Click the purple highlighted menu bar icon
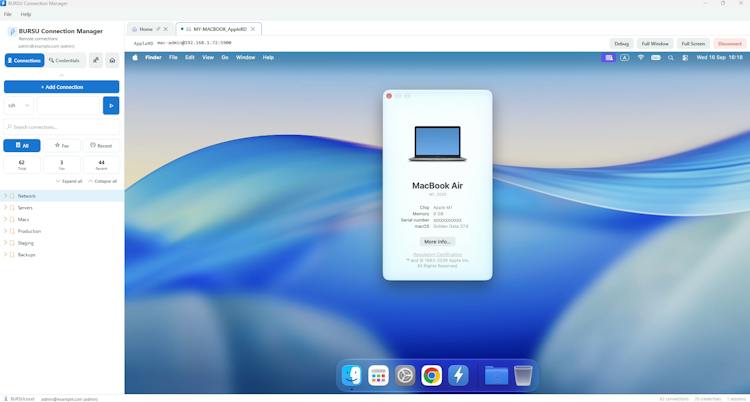This screenshot has height=402, width=750. click(x=608, y=57)
